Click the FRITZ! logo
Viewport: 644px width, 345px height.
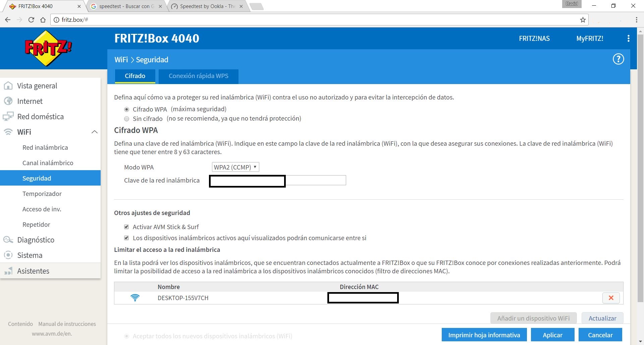[48, 48]
